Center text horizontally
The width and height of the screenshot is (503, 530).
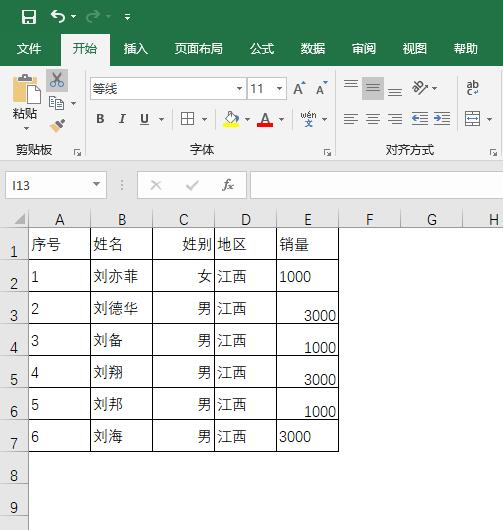click(373, 119)
